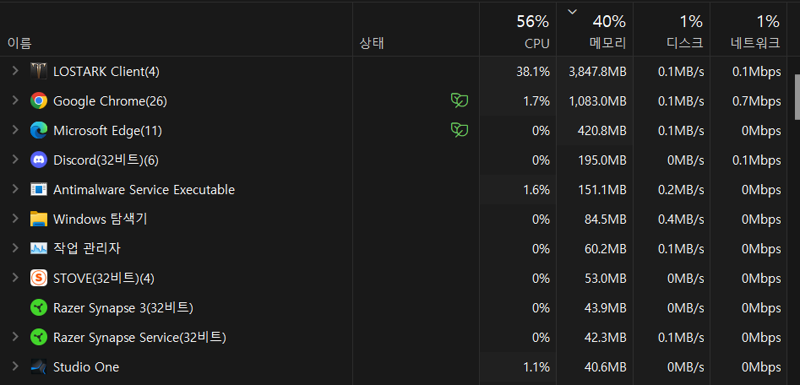Expand the Razer Synapse Service group
800x385 pixels.
[x=15, y=337]
